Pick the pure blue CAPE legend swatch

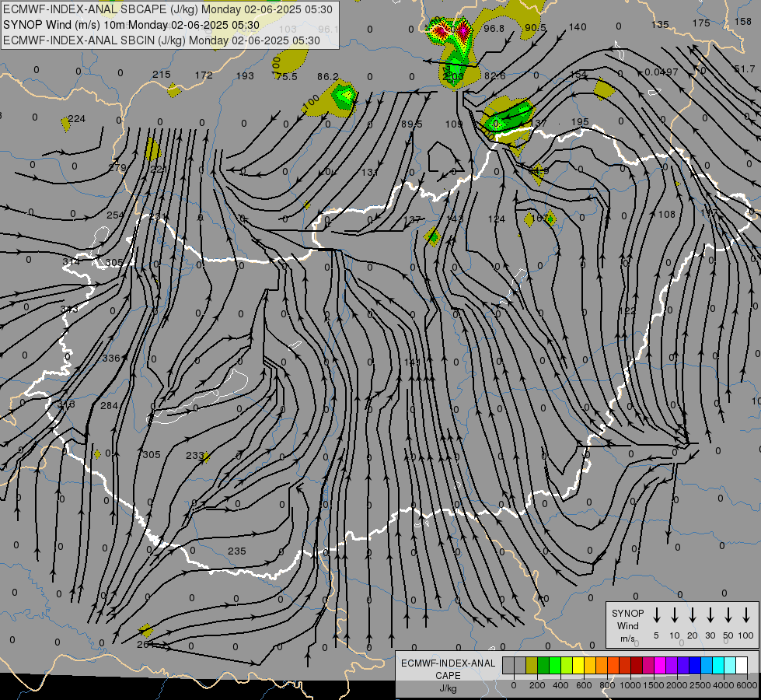694,666
